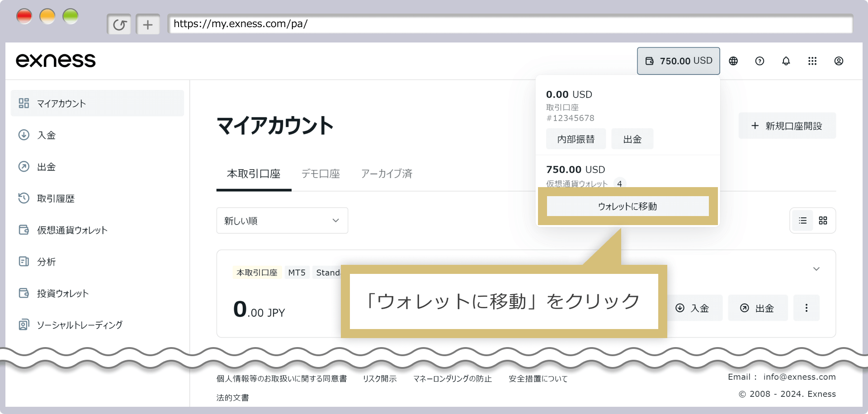Click the 出金 sidebar withdrawal icon
This screenshot has height=414, width=868.
tap(24, 166)
